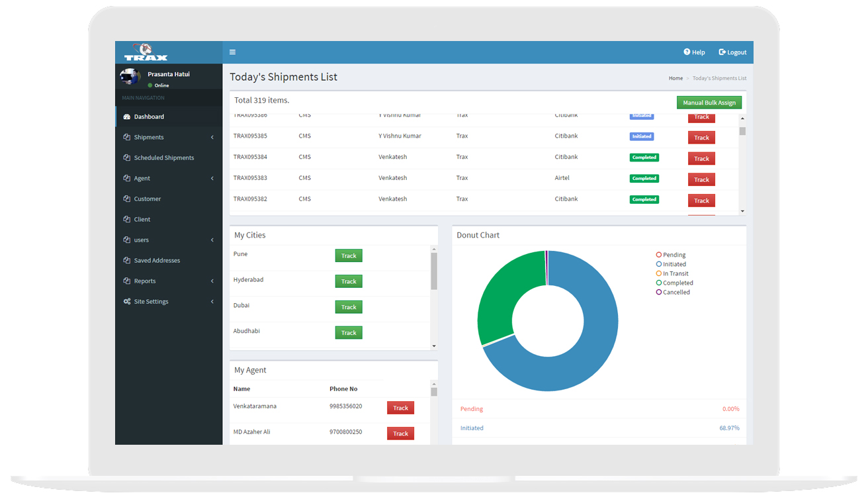The width and height of the screenshot is (868, 501).
Task: Click the Shipments sidebar icon
Action: tap(127, 137)
